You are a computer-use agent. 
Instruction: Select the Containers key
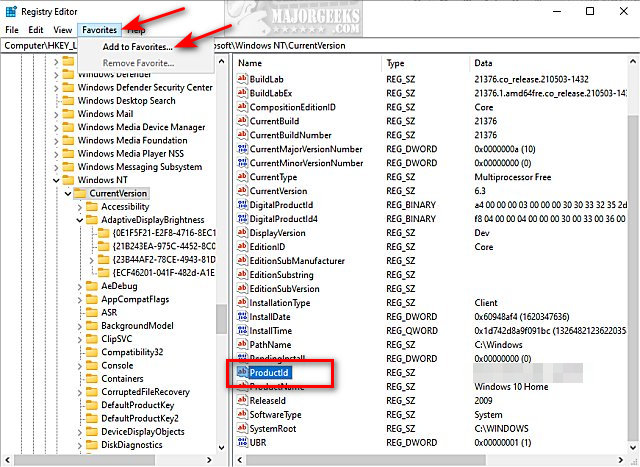click(122, 379)
